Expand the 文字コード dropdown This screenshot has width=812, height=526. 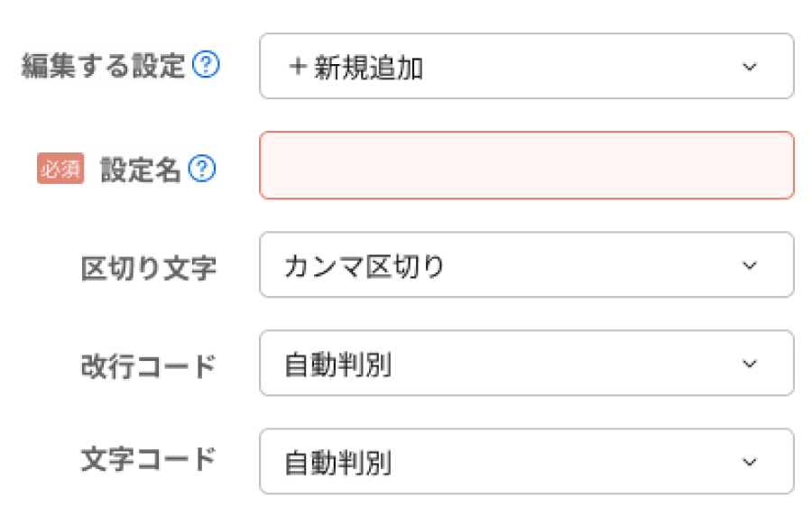point(526,462)
